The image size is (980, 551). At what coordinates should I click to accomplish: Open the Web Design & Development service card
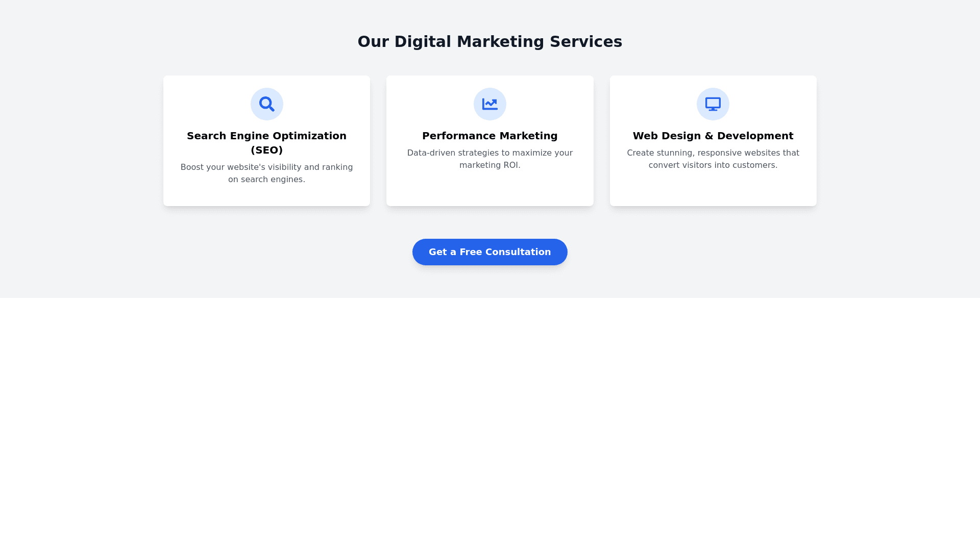[713, 141]
